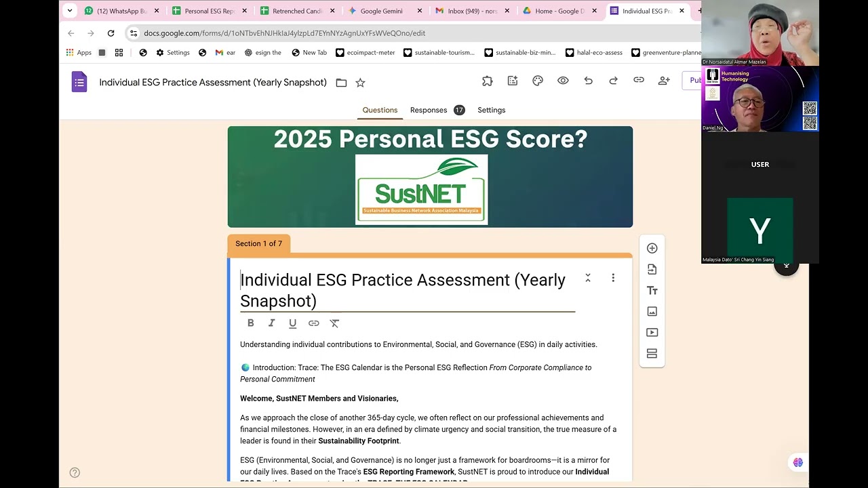The image size is (868, 488).
Task: Add title and description from side toolbar
Action: (652, 290)
